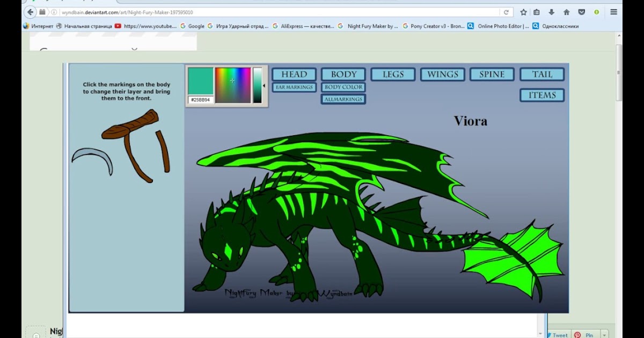The width and height of the screenshot is (644, 338).
Task: Open the TAIL customization tab
Action: (x=542, y=75)
